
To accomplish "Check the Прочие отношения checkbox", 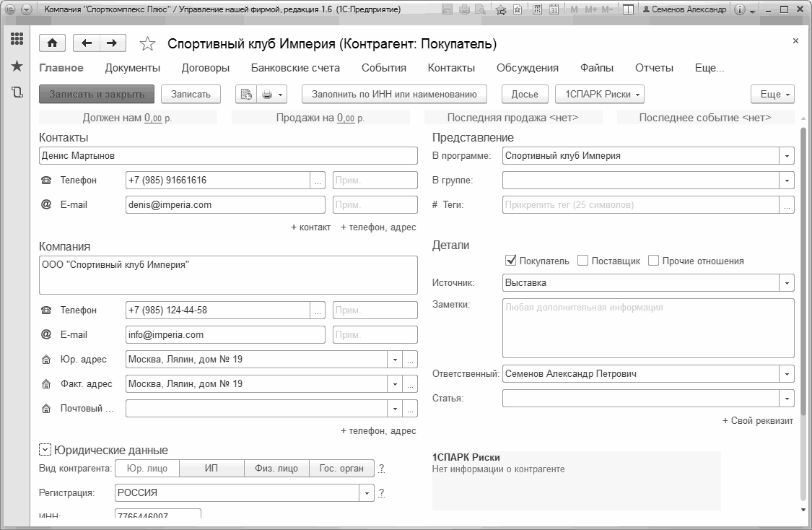I will (x=653, y=261).
